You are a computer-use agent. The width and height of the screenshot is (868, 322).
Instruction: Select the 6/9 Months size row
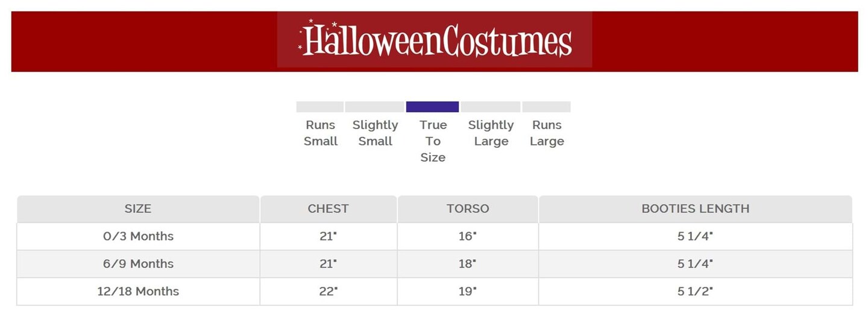click(138, 264)
